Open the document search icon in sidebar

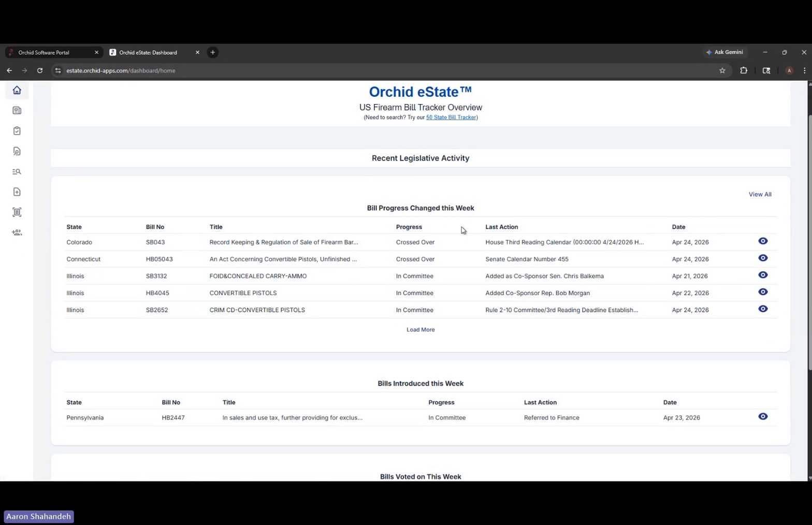click(17, 151)
